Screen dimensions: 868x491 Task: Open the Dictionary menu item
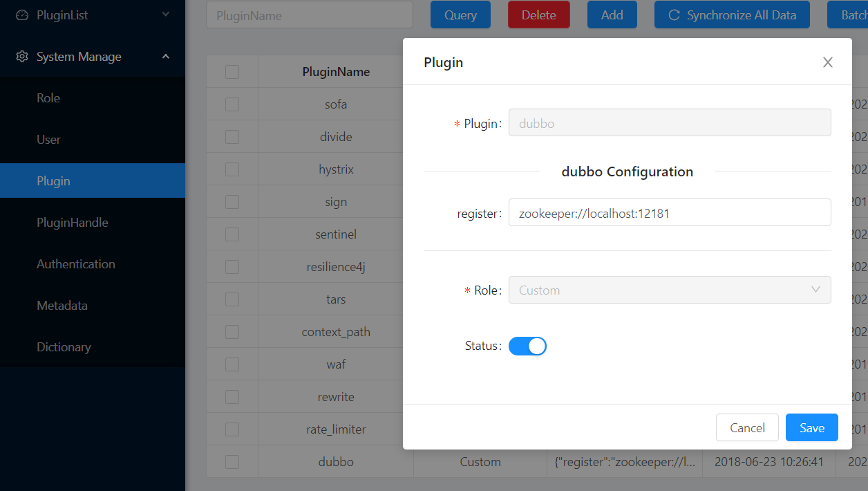pyautogui.click(x=93, y=347)
